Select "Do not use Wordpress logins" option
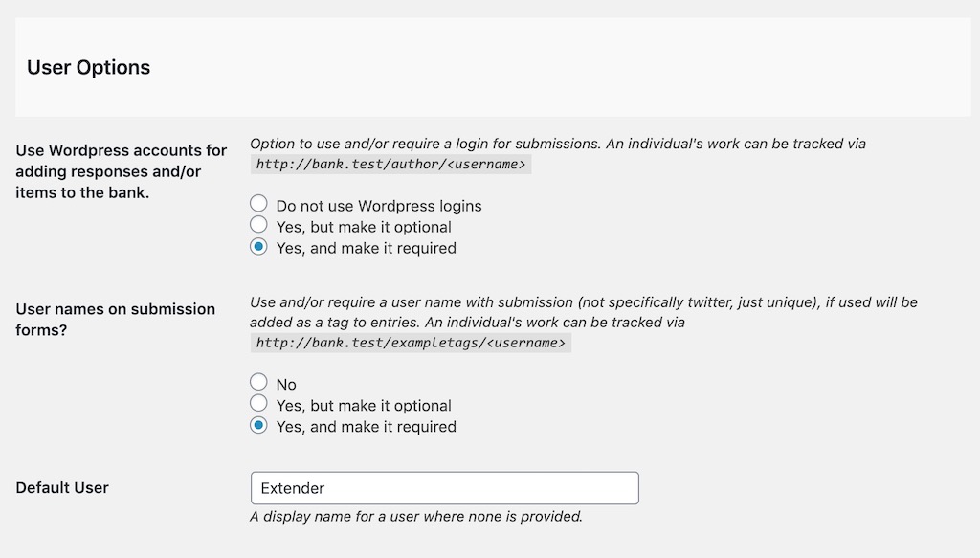 (258, 204)
